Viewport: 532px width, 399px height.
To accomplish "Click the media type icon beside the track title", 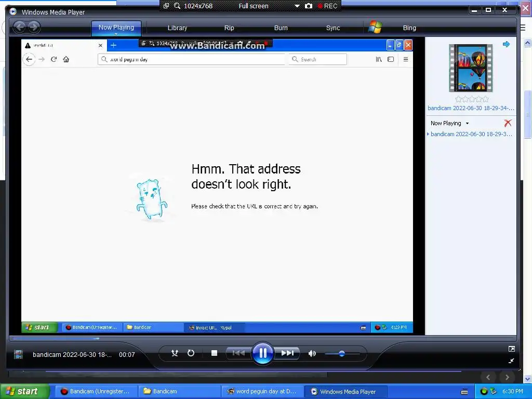I will [18, 354].
